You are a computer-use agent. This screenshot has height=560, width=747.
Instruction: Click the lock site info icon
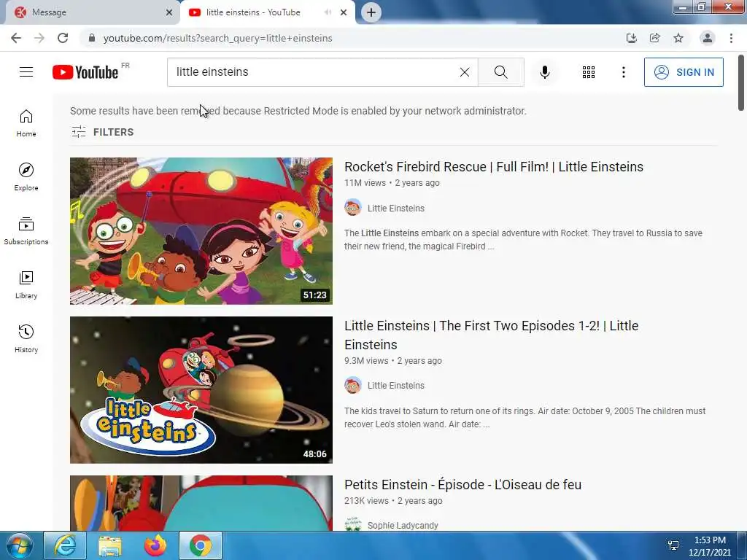92,38
